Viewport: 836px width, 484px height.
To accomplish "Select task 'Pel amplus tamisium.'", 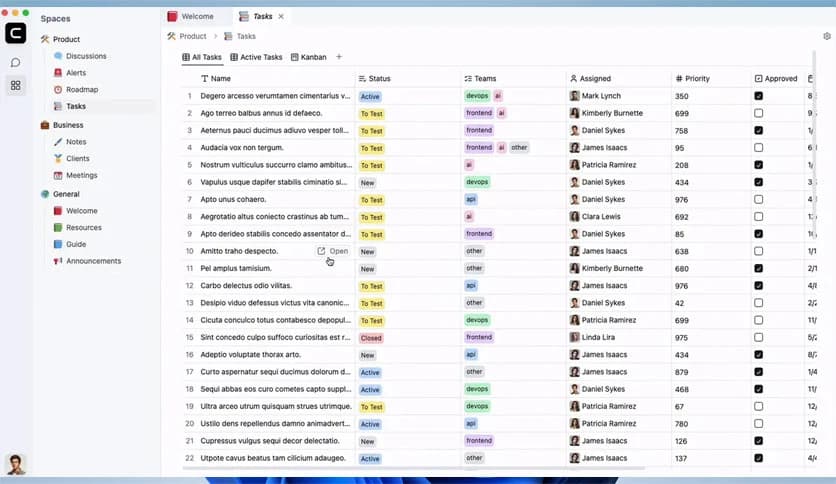I will click(x=236, y=268).
